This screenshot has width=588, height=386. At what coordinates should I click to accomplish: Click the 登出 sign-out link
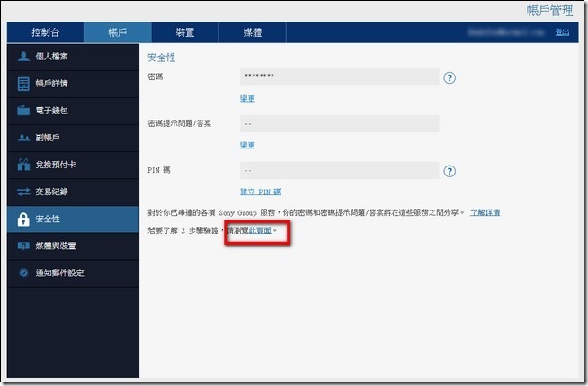[562, 32]
